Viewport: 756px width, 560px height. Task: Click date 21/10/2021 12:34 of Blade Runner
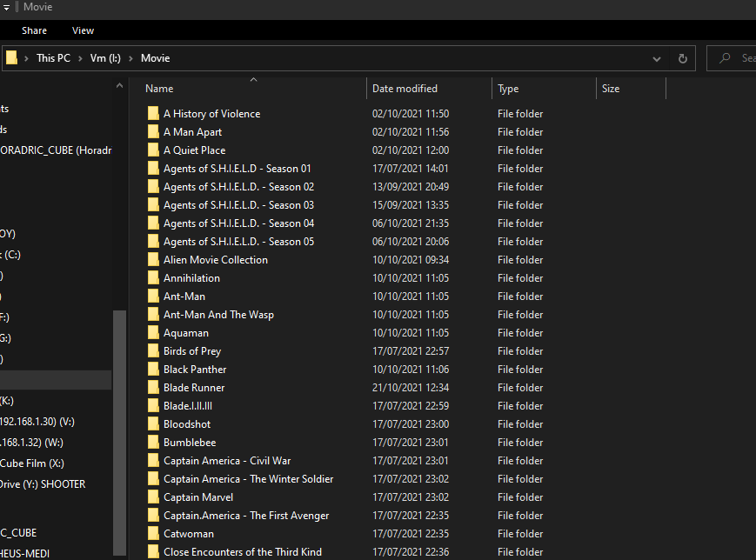[x=411, y=388]
